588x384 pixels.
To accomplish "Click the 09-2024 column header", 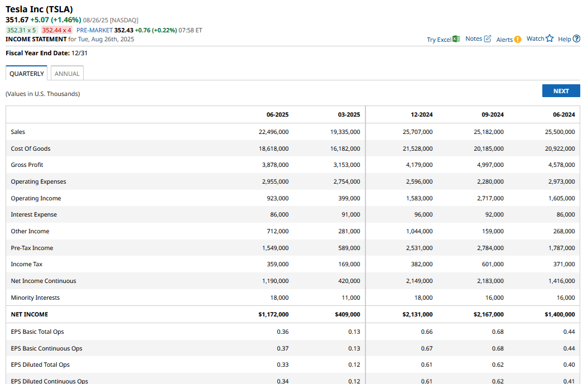I will 493,115.
